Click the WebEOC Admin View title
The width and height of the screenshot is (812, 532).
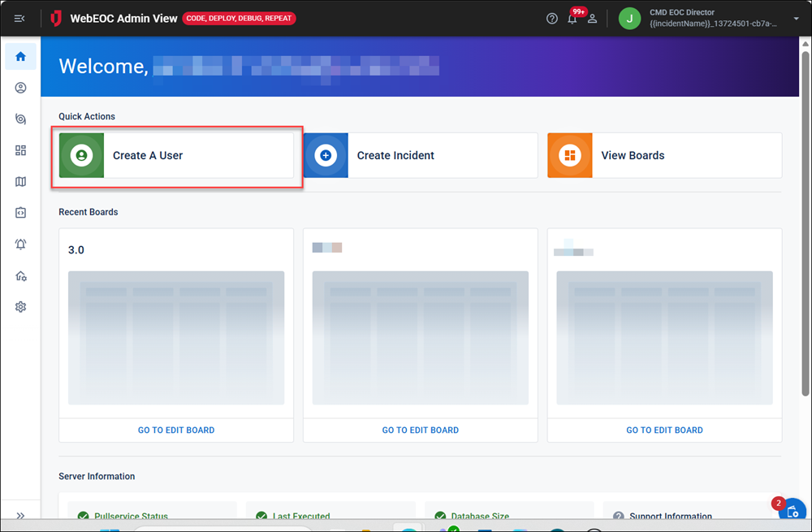point(123,19)
